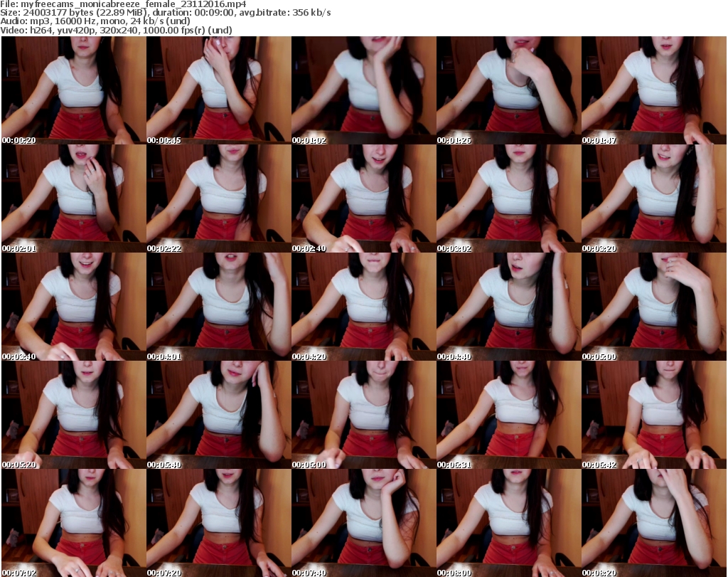Click the frame timestamped 00:08:00
The image size is (728, 577).
click(x=509, y=523)
